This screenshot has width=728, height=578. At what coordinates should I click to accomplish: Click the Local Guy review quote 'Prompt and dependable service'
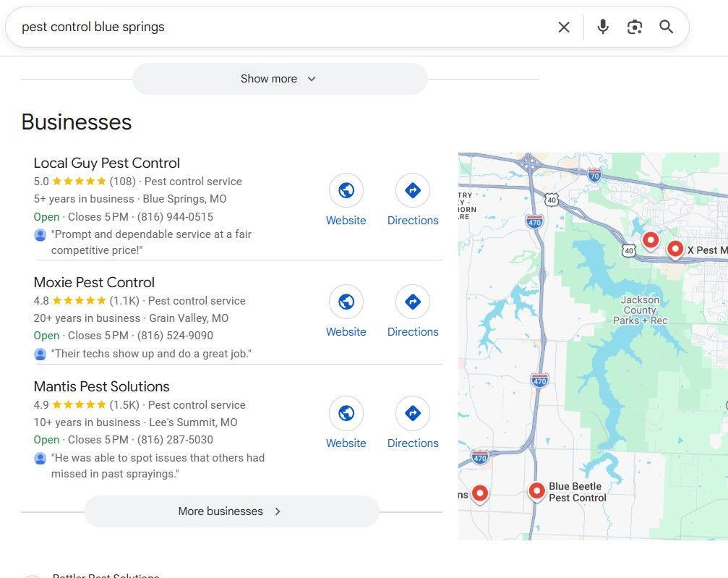[151, 242]
